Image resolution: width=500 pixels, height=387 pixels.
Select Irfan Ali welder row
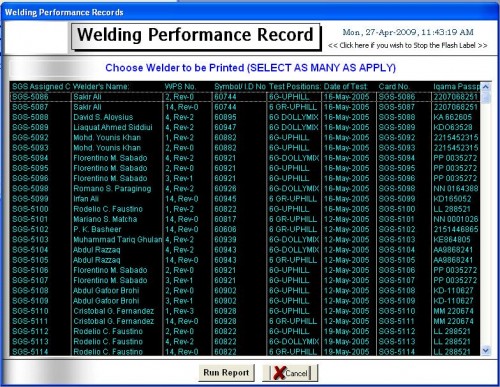(x=245, y=199)
